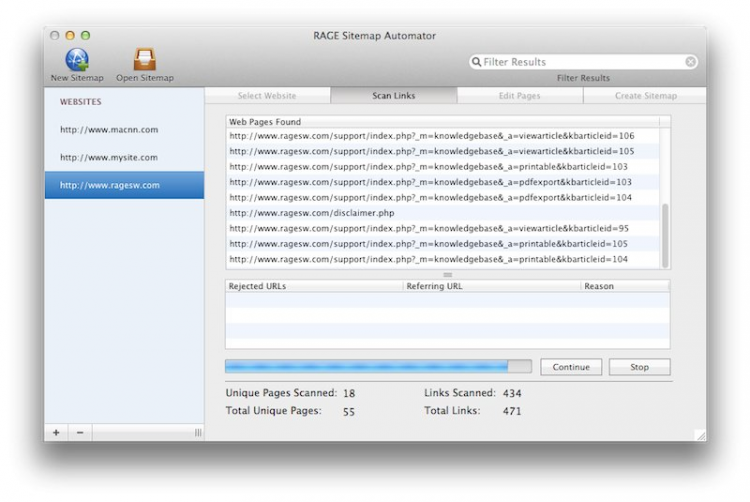
Task: Clear the Filter Results search field
Action: point(690,62)
